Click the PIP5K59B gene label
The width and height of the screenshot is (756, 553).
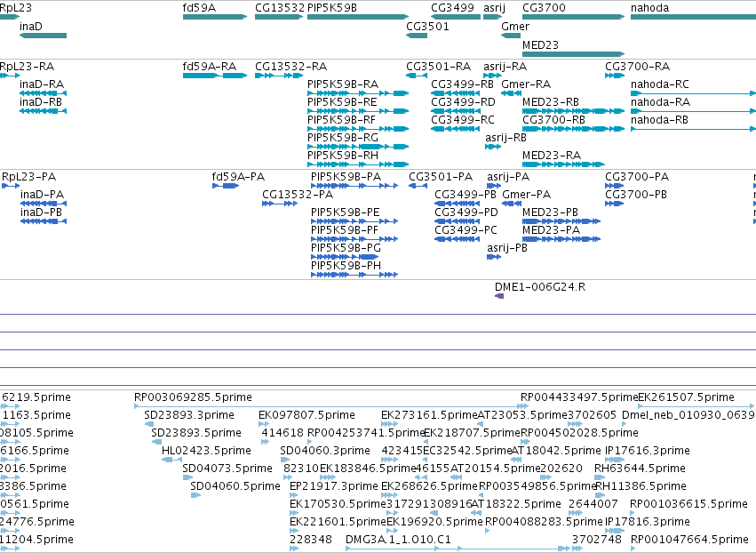tap(331, 8)
